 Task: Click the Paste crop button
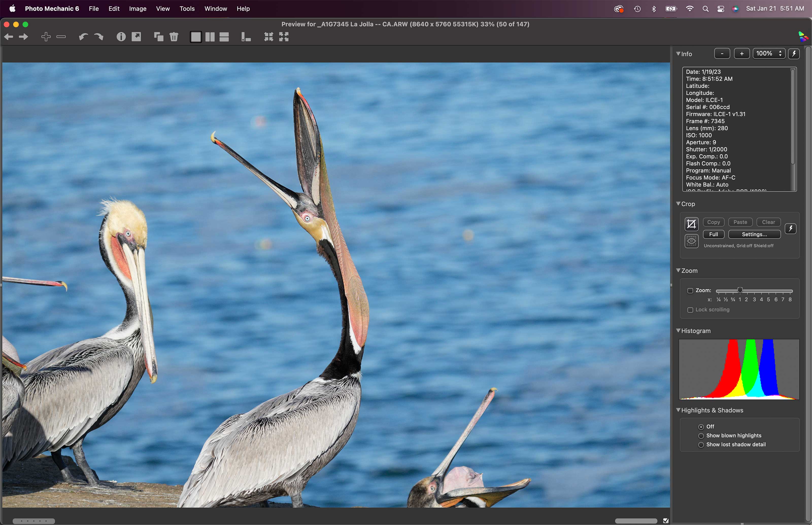pyautogui.click(x=740, y=222)
